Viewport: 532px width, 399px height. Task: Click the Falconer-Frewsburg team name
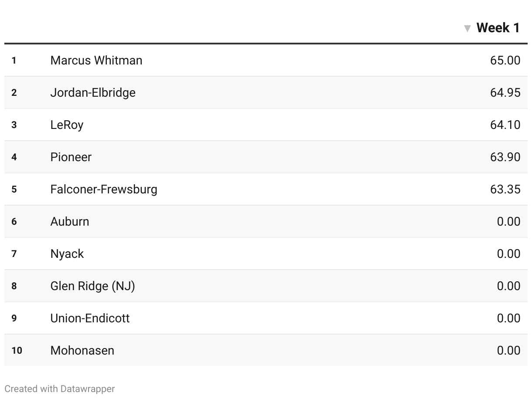[x=104, y=189]
